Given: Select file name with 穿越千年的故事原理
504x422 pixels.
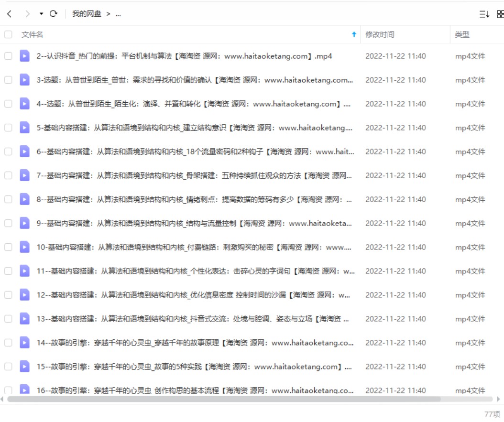Looking at the screenshot, I should pyautogui.click(x=195, y=342).
